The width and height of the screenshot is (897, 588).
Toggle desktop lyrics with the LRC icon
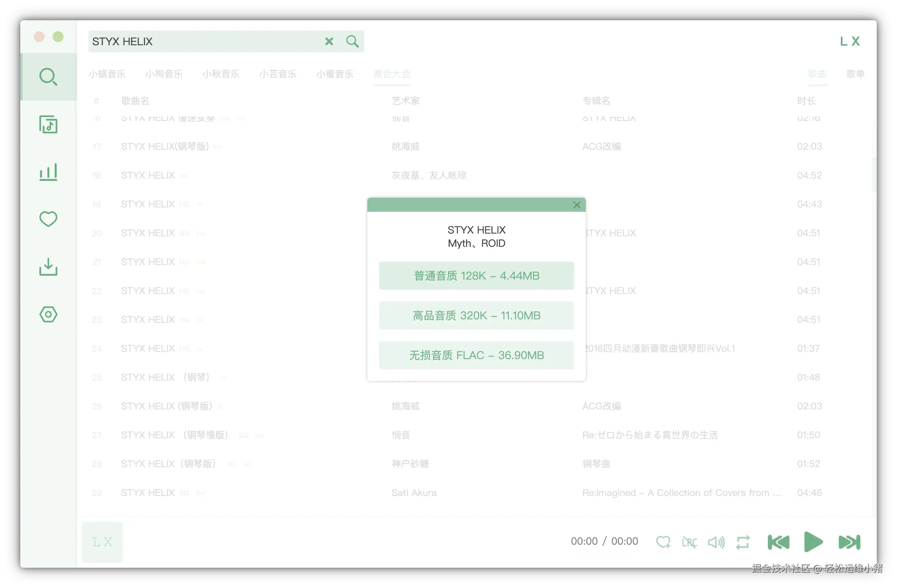[x=690, y=541]
